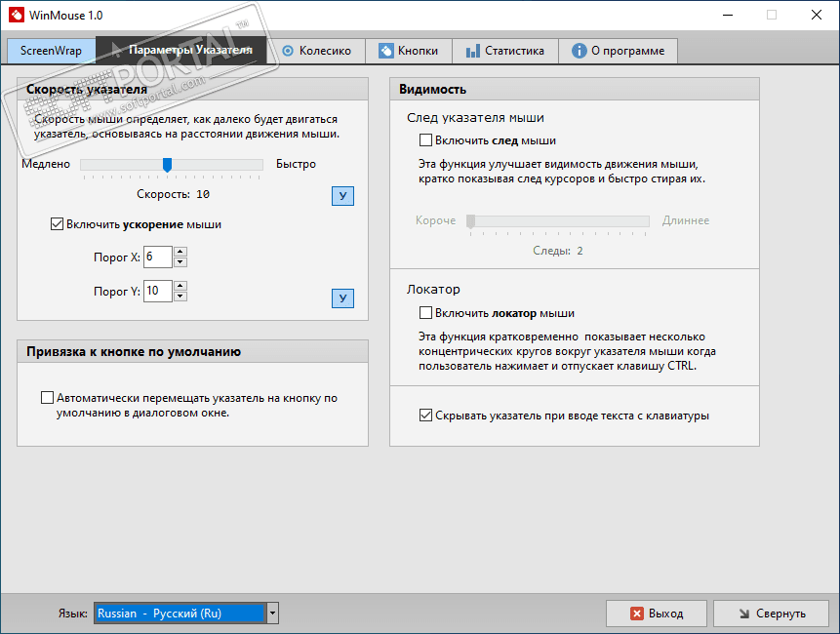Switch to the ScreenWrap tab
This screenshot has height=634, width=840.
point(51,51)
